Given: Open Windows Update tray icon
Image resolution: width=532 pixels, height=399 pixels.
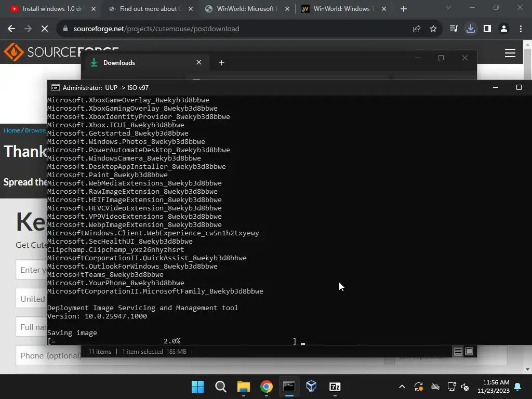Looking at the screenshot, I should tap(419, 387).
